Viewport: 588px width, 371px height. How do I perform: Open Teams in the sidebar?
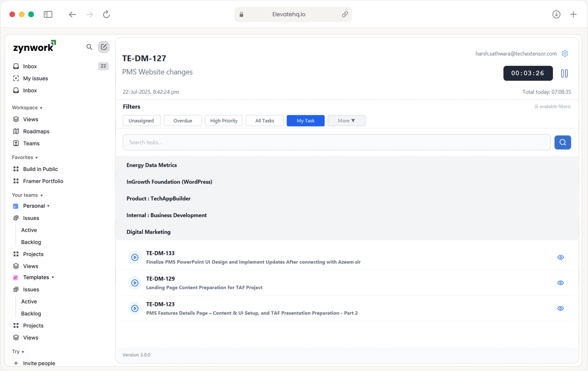(31, 143)
